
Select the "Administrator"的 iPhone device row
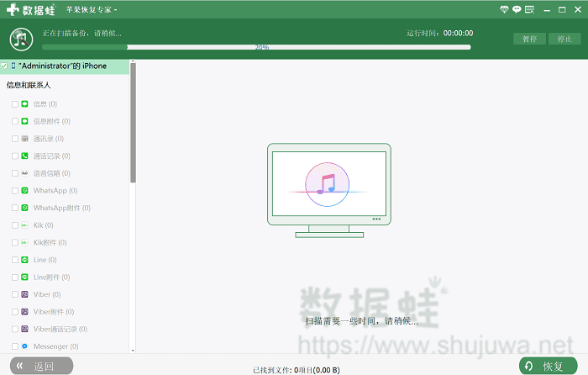[x=65, y=66]
